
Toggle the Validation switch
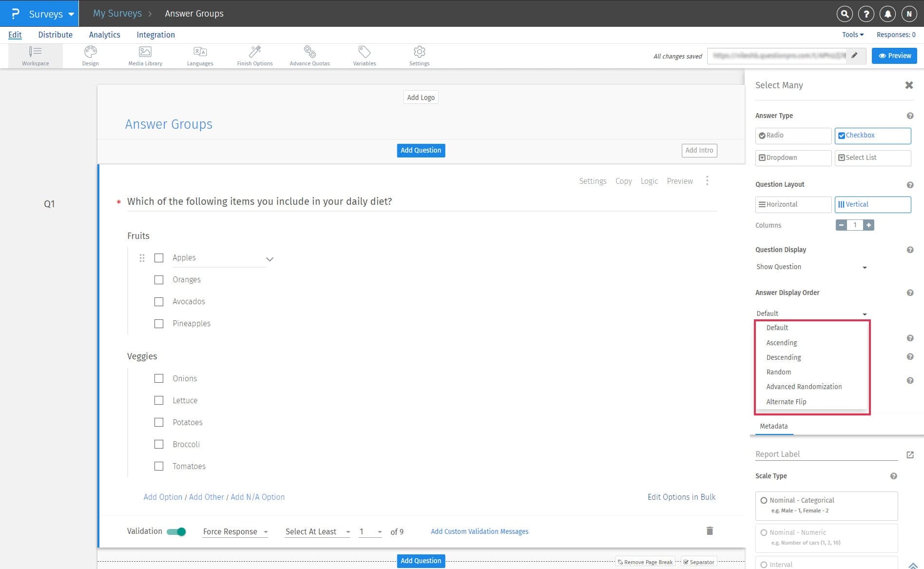point(176,531)
